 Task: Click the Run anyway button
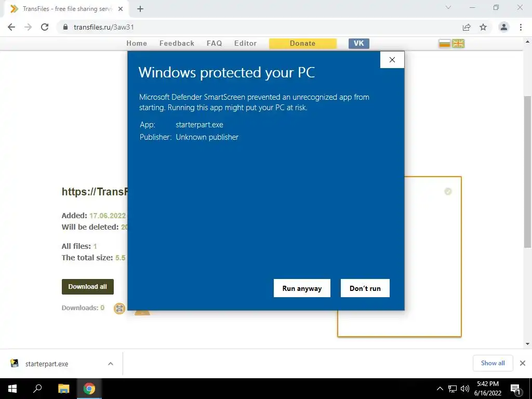click(x=302, y=288)
